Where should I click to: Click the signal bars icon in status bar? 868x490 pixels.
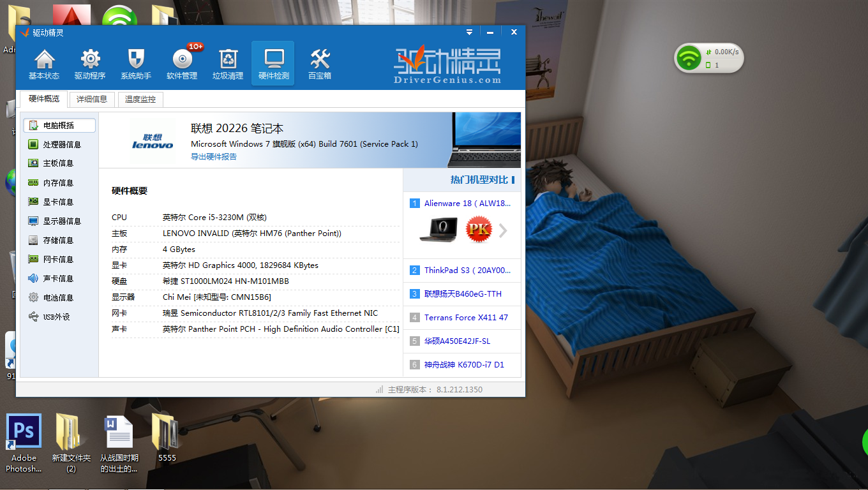pos(380,389)
